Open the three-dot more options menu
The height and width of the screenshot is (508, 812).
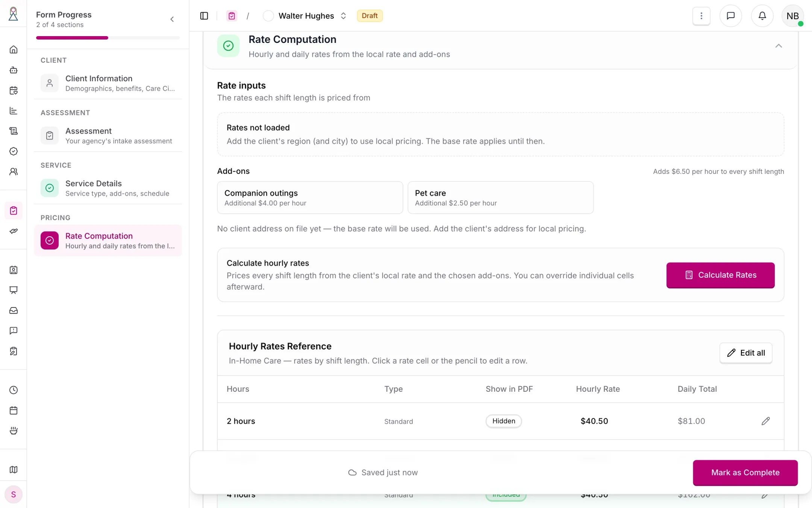coord(701,16)
